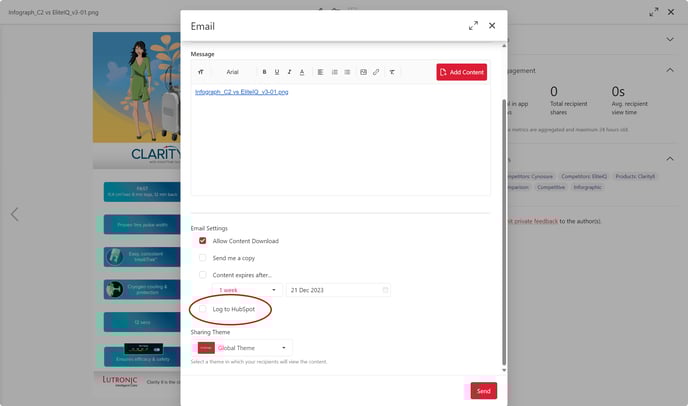Enable Content expires after option
688x406 pixels.
[203, 274]
